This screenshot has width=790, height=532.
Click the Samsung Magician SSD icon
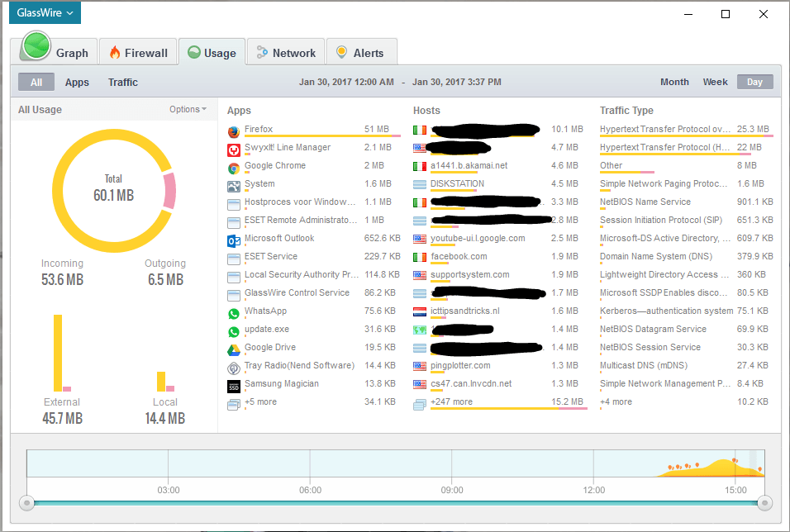(233, 387)
